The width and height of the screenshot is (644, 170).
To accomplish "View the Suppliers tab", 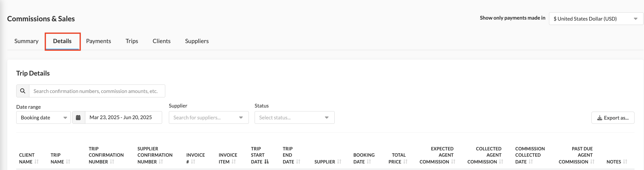I will (197, 41).
